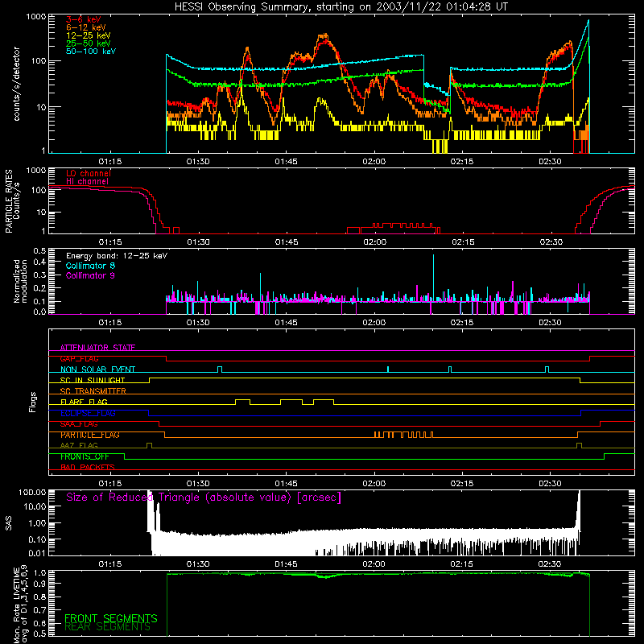This screenshot has height=644, width=644.
Task: Click the counts/s/detector y-axis label
Action: pyautogui.click(x=16, y=84)
